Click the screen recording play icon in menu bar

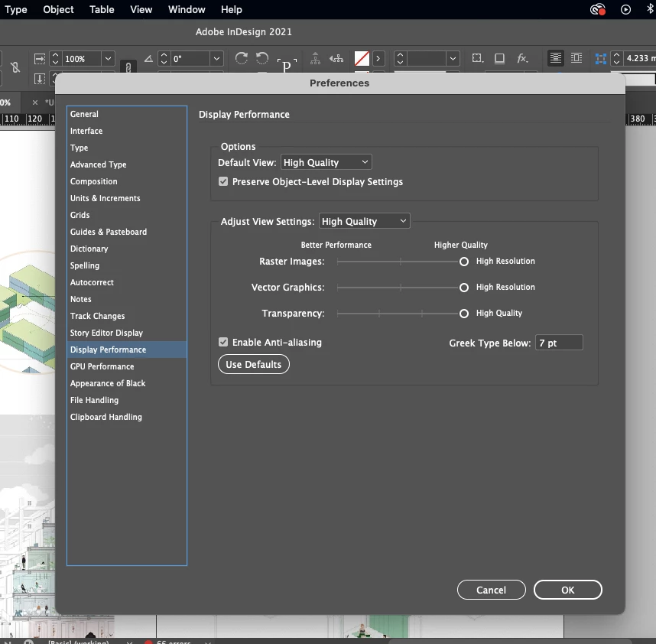click(625, 9)
